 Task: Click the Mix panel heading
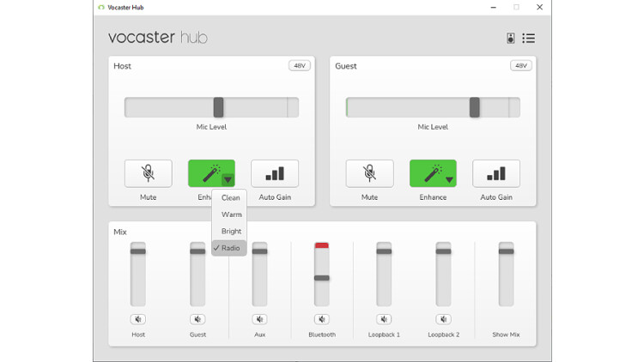click(120, 232)
